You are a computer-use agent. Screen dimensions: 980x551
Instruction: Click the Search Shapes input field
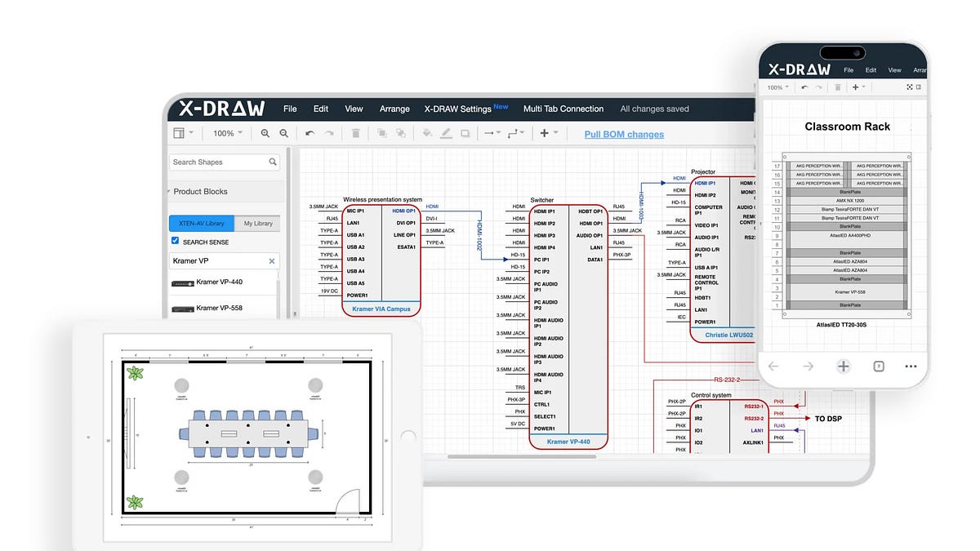pos(225,162)
